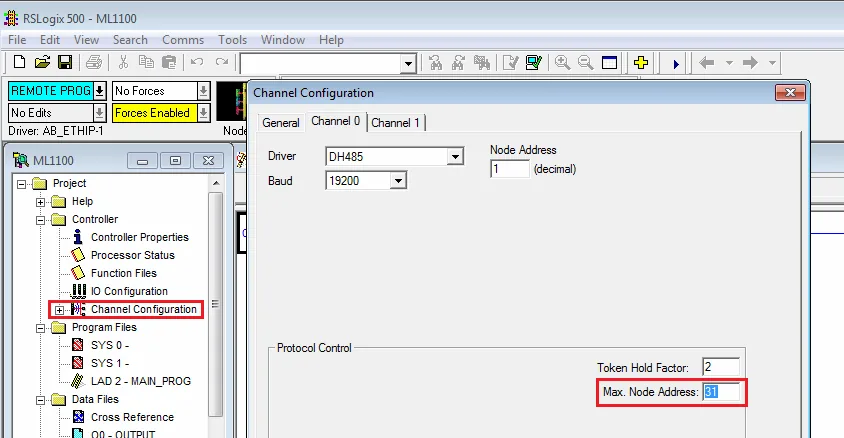The height and width of the screenshot is (438, 844).
Task: Click the Token Hold Factor field
Action: click(720, 367)
